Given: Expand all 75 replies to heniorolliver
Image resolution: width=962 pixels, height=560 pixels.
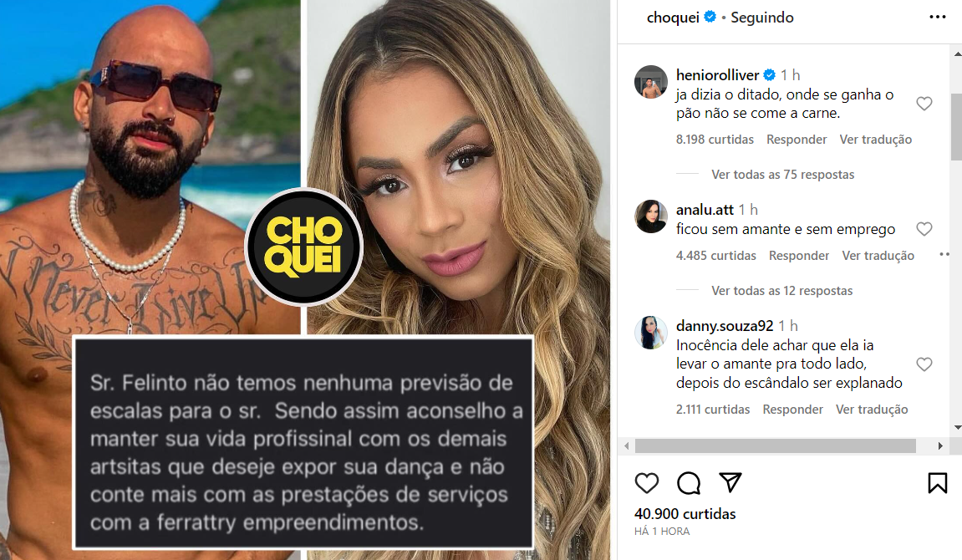Looking at the screenshot, I should coord(783,175).
